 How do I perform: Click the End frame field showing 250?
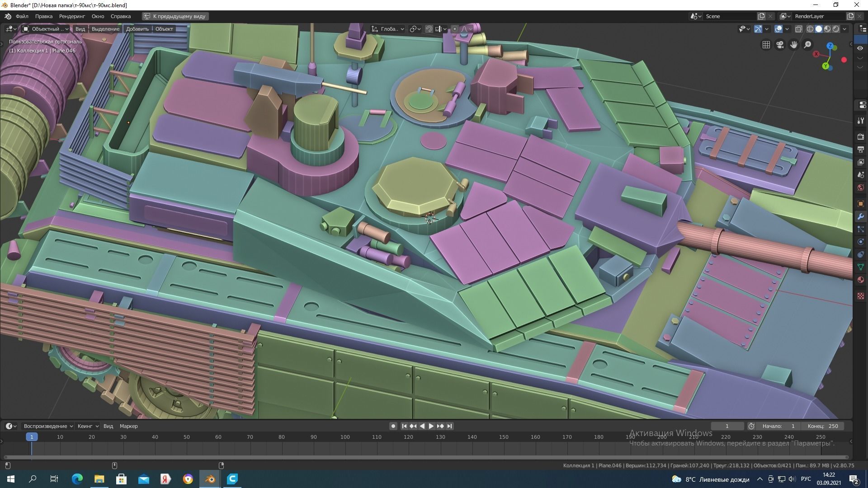coord(823,426)
